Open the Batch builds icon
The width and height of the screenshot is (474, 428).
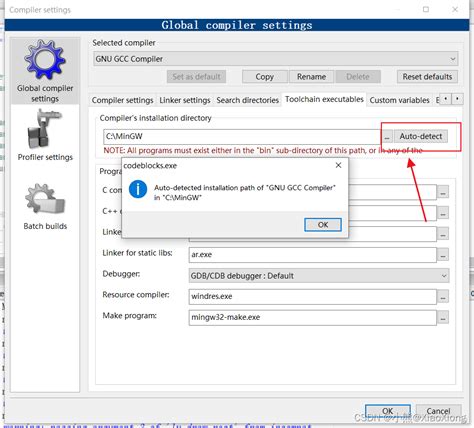(45, 199)
